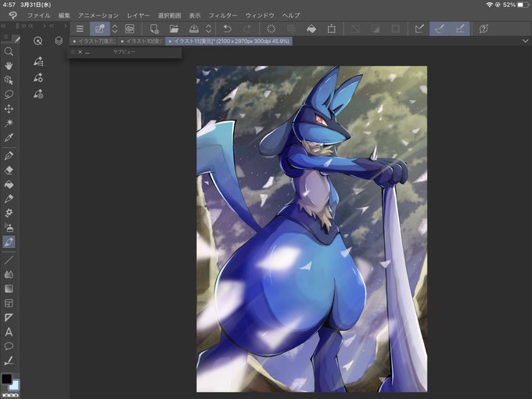Select the Operation object tool

(x=9, y=80)
